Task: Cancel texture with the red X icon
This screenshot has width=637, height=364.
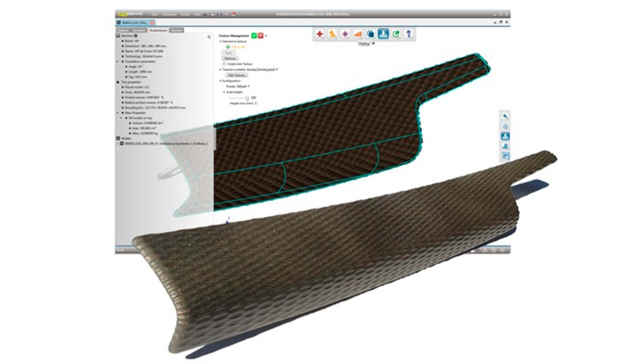Action: click(x=261, y=36)
